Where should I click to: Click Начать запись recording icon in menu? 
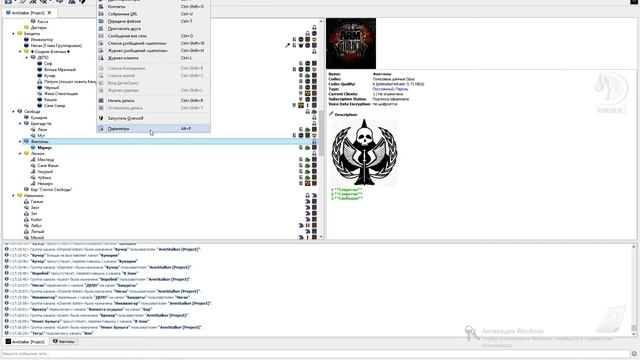click(101, 100)
